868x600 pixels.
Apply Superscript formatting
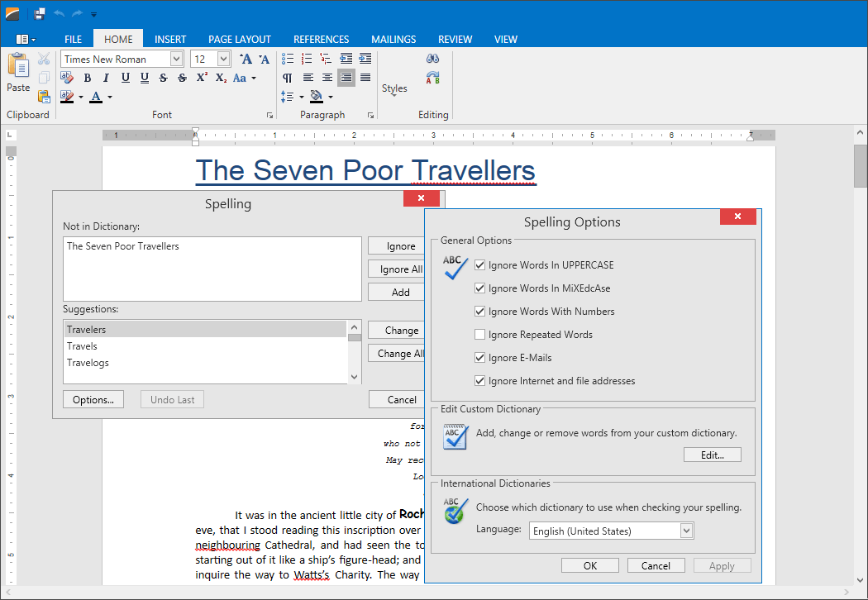pyautogui.click(x=201, y=78)
